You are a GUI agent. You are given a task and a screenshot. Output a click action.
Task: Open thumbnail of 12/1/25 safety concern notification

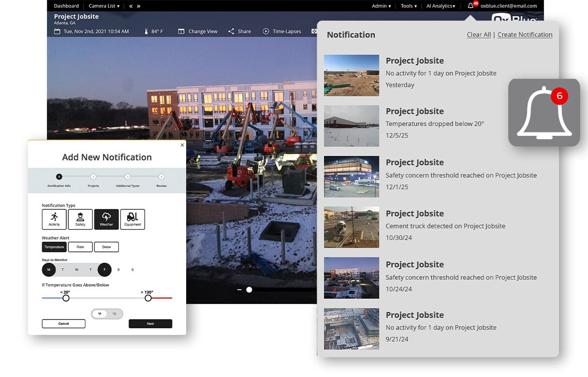click(x=352, y=176)
